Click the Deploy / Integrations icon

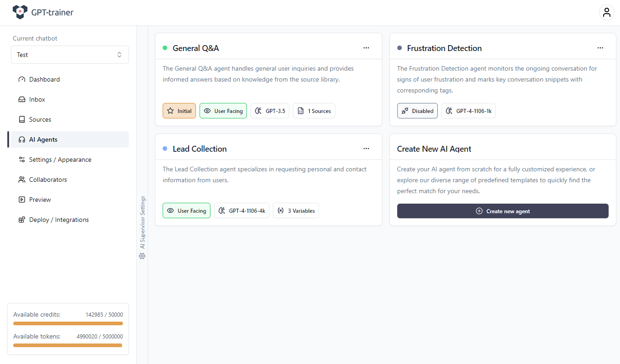[x=22, y=220]
